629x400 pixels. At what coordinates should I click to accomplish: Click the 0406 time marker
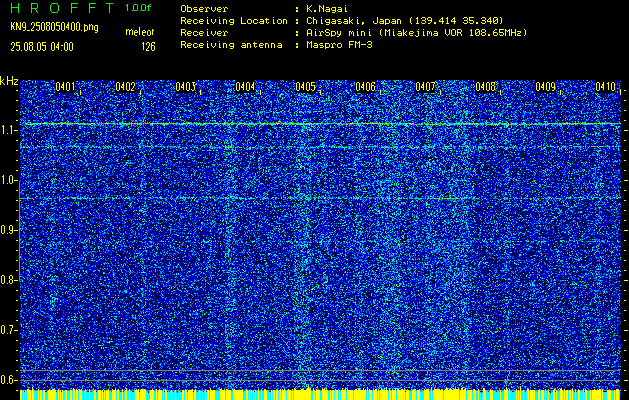365,86
